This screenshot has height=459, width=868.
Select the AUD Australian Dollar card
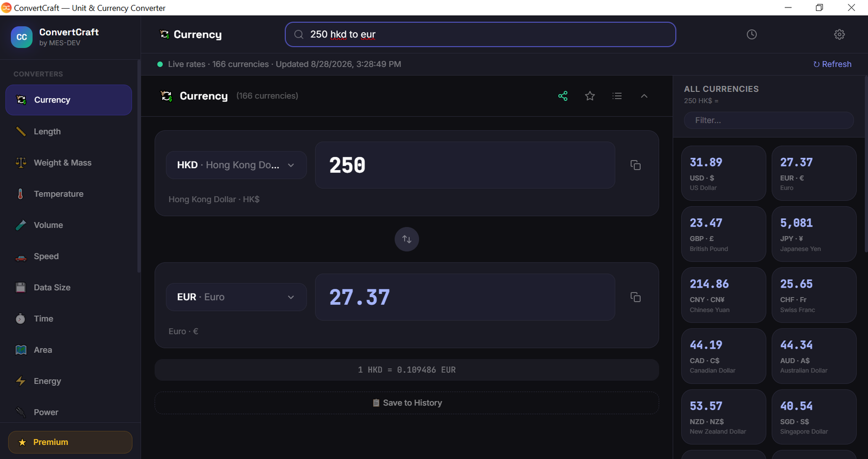click(814, 356)
